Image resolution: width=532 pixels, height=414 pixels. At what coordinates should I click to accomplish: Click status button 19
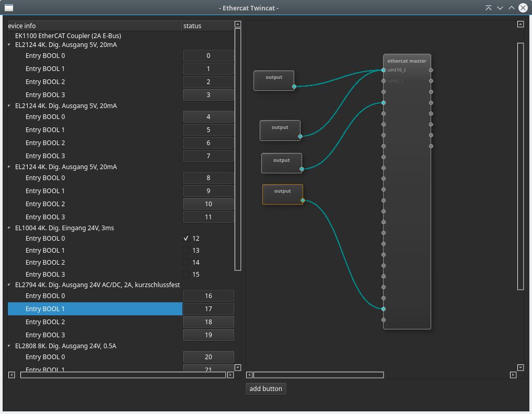point(209,335)
